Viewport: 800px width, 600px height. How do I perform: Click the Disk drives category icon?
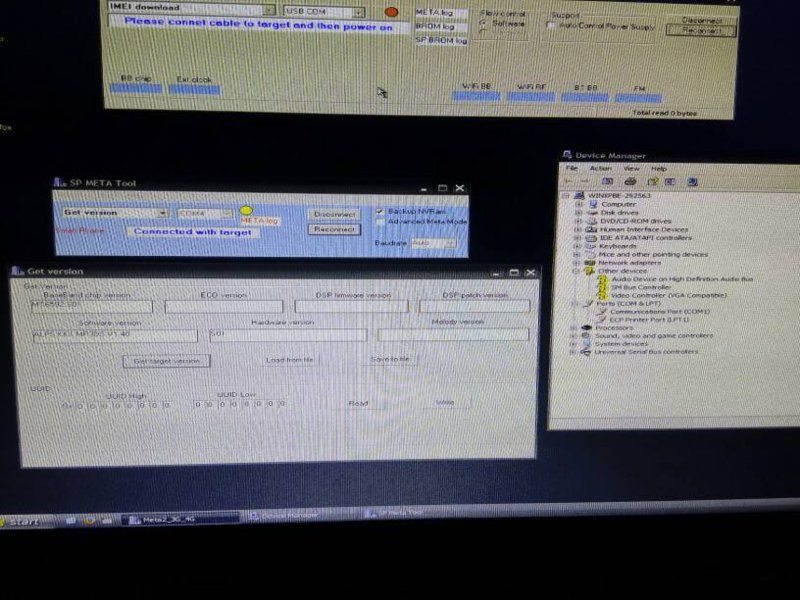pos(592,212)
